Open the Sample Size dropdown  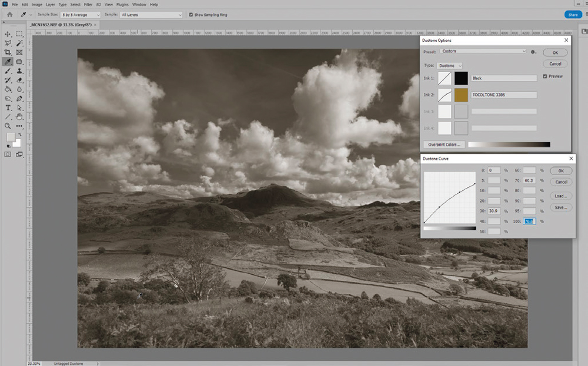pyautogui.click(x=81, y=15)
